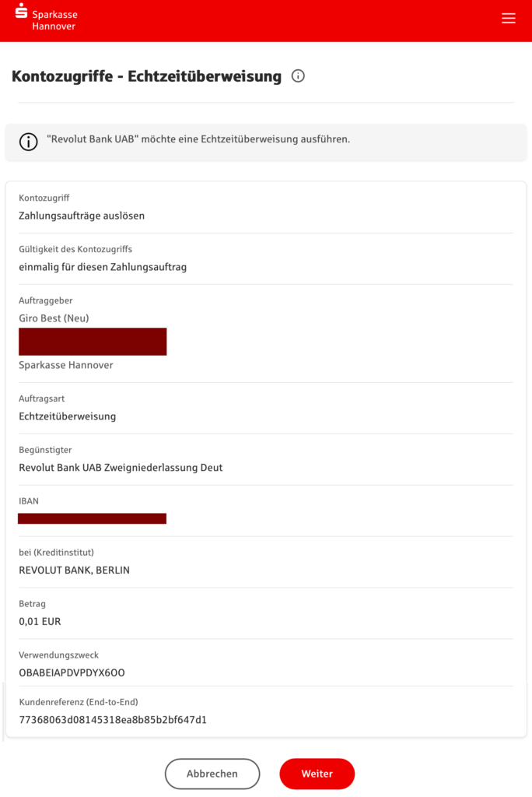Click the Sparkasse Hannover logo
This screenshot has width=532, height=797.
pyautogui.click(x=47, y=17)
